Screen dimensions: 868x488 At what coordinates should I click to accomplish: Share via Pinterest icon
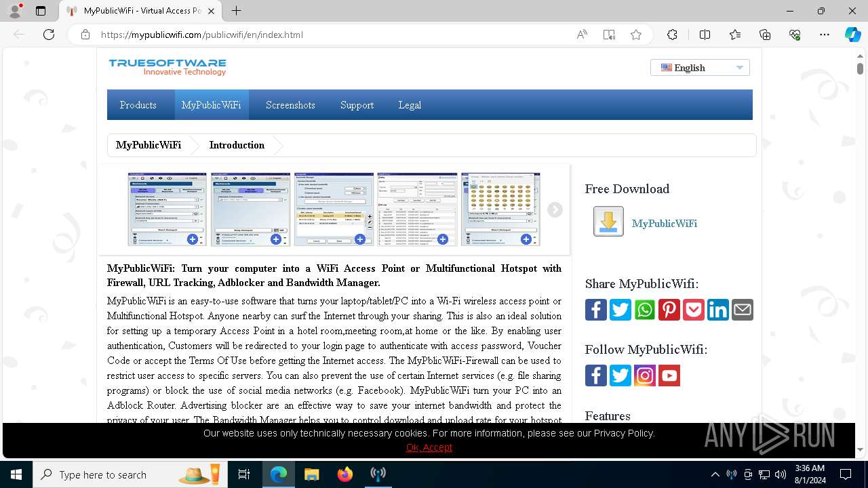tap(669, 310)
